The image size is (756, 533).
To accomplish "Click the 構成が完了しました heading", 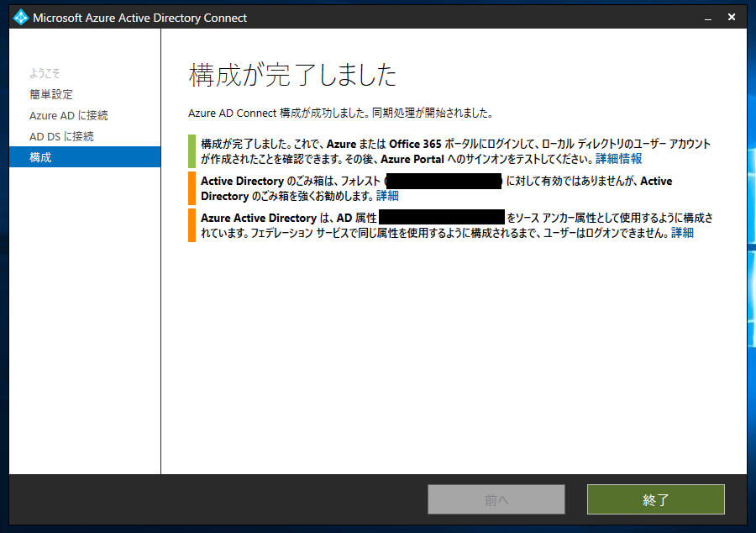I will tap(292, 75).
